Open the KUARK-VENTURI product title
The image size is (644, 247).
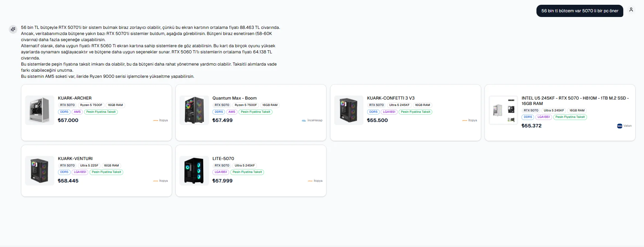75,158
